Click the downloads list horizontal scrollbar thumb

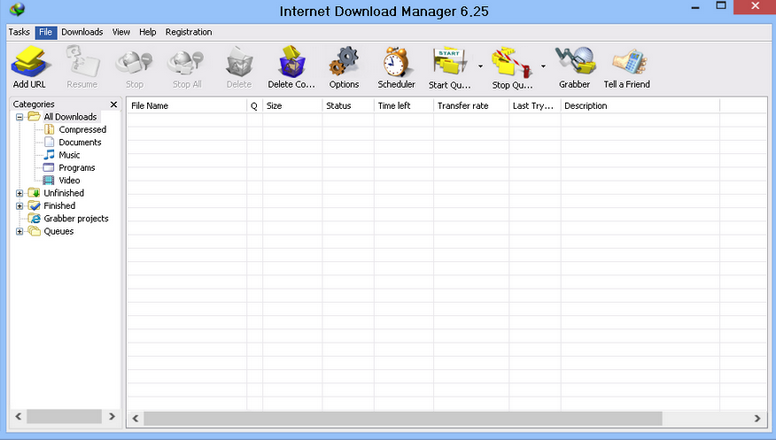pos(403,418)
